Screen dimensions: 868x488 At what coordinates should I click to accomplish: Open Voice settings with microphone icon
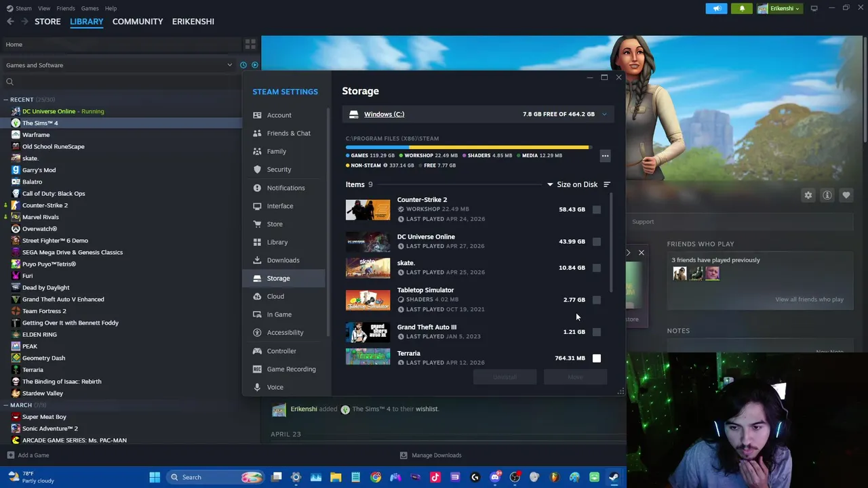pos(285,387)
